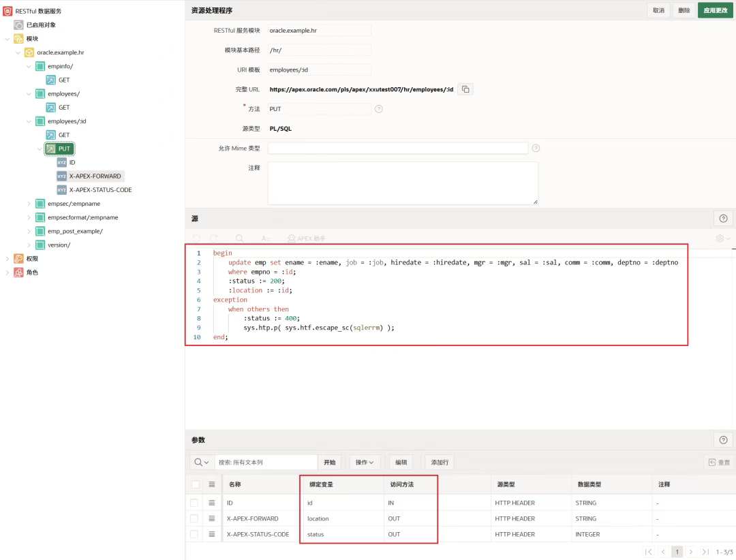Click page 1 pagination button
This screenshot has width=736, height=560.
(x=677, y=552)
